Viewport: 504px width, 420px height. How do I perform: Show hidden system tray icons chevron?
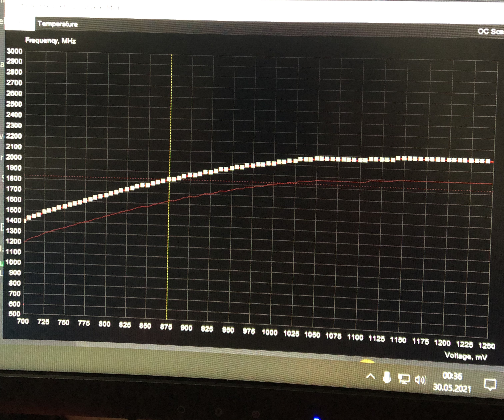coord(370,376)
